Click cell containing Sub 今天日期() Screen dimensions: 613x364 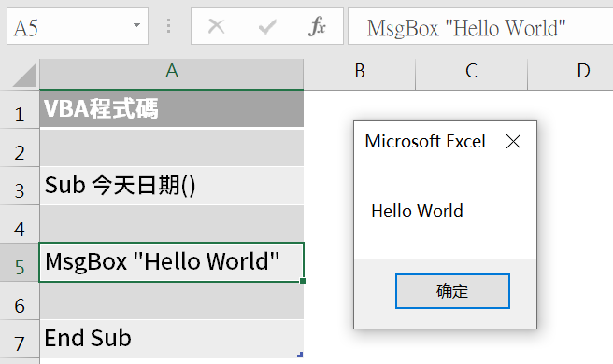click(172, 186)
